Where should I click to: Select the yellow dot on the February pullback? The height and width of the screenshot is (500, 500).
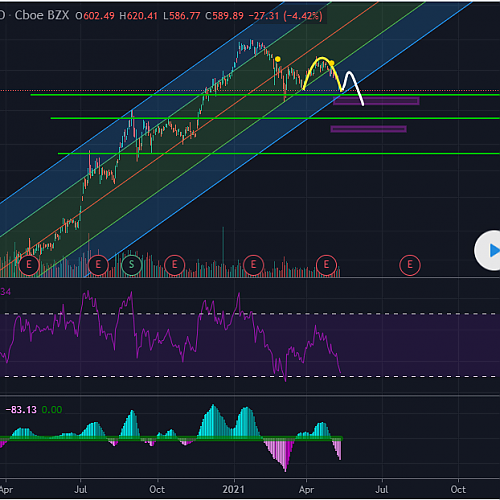[x=278, y=59]
